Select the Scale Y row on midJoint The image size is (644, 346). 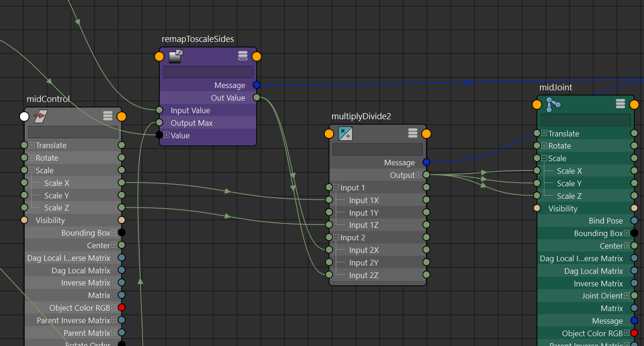point(569,183)
